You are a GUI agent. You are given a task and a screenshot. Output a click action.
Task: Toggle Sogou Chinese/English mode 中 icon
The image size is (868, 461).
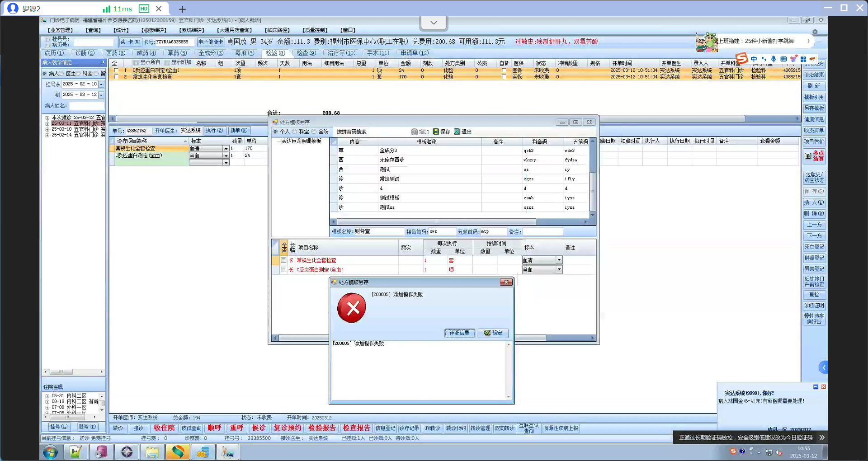point(754,59)
